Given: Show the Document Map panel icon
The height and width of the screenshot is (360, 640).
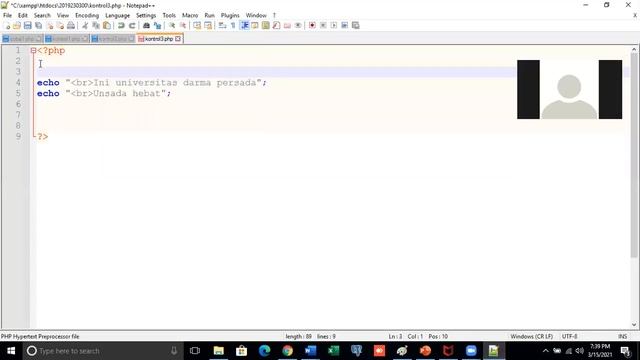Looking at the screenshot, I should 266,25.
